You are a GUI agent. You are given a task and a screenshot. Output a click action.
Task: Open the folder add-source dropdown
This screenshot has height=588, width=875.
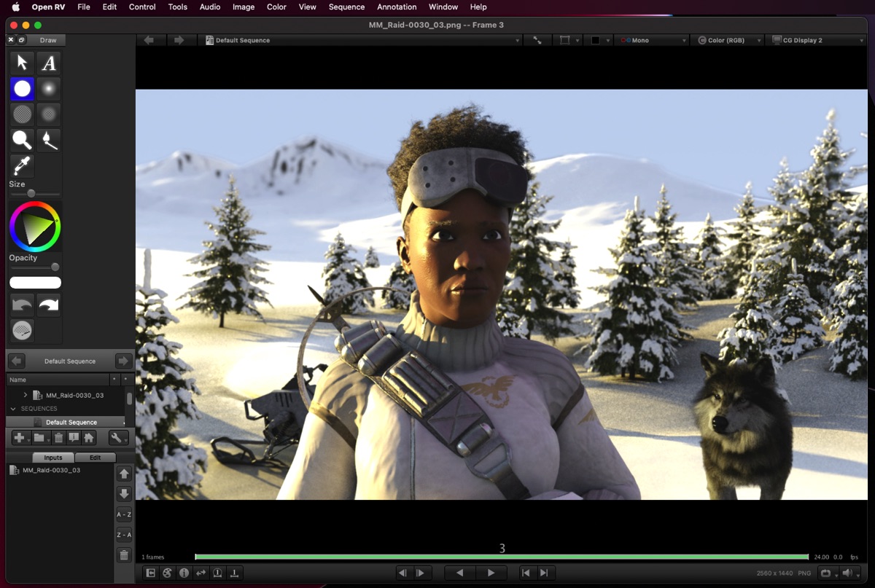(x=41, y=438)
